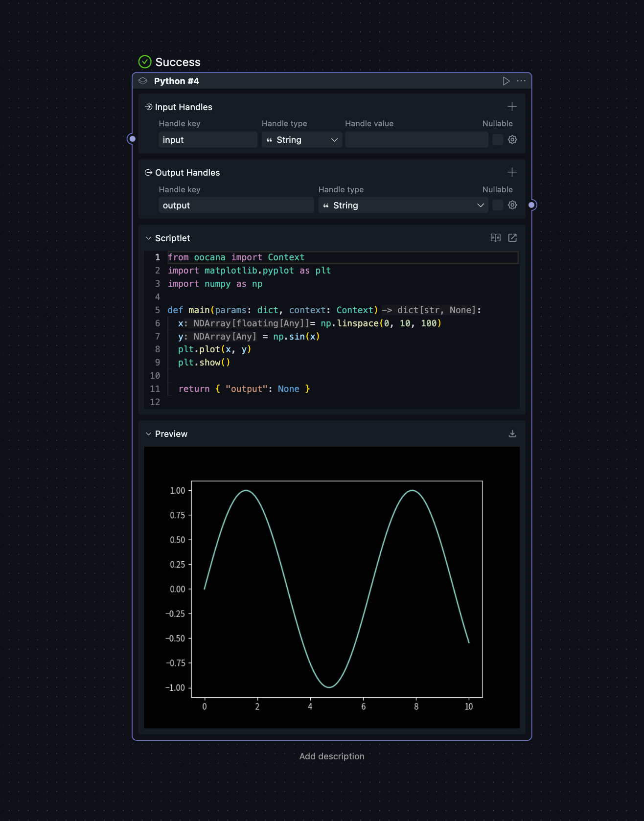Add a new input handle
644x821 pixels.
pos(512,107)
